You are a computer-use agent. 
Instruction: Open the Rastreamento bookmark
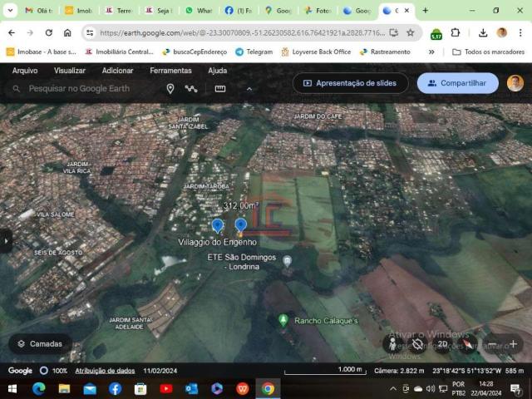[x=385, y=52]
